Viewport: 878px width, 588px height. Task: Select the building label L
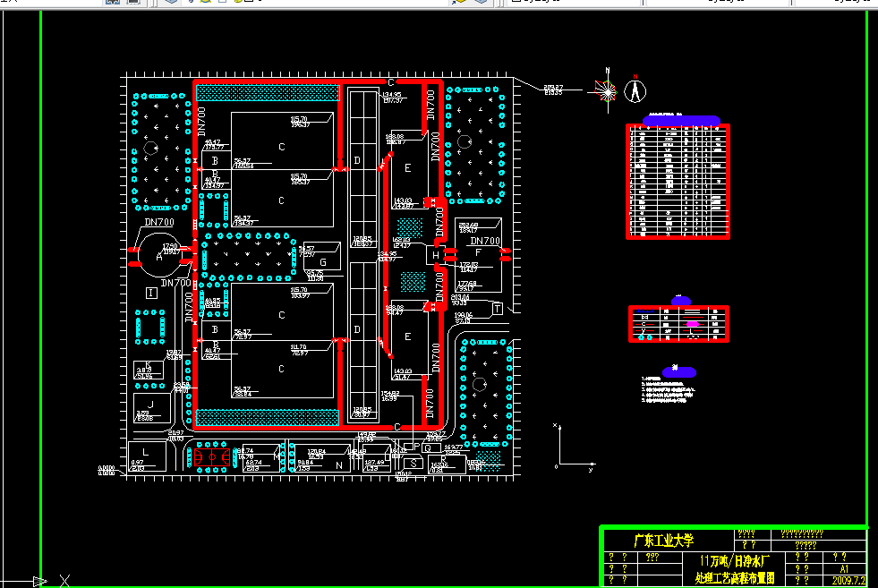pos(145,453)
